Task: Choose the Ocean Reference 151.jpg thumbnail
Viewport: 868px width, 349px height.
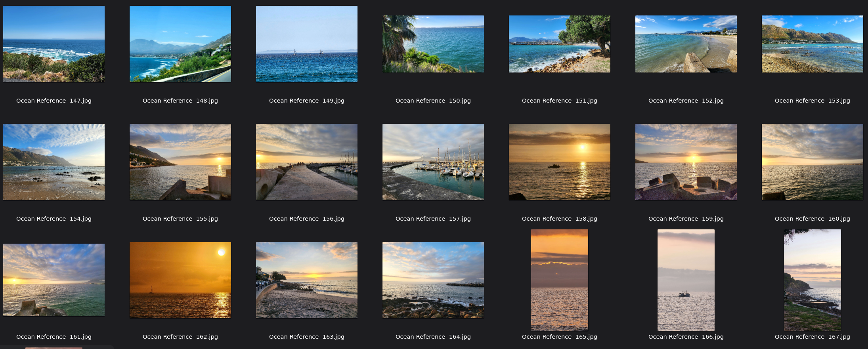Action: tap(560, 44)
